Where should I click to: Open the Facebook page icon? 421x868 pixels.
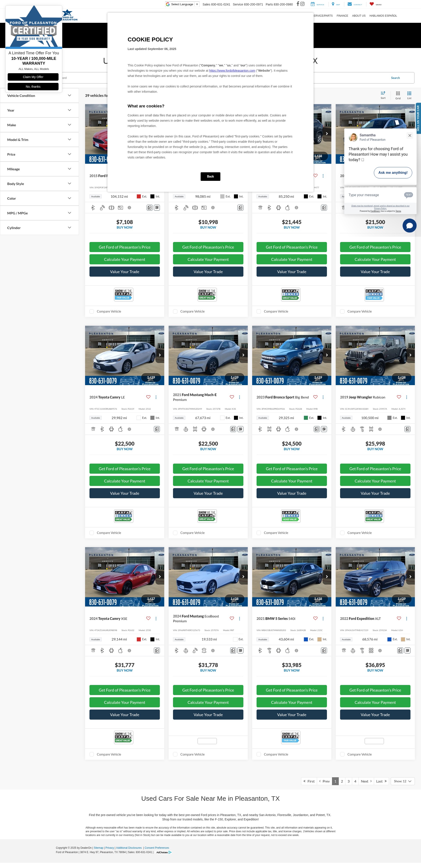click(298, 4)
